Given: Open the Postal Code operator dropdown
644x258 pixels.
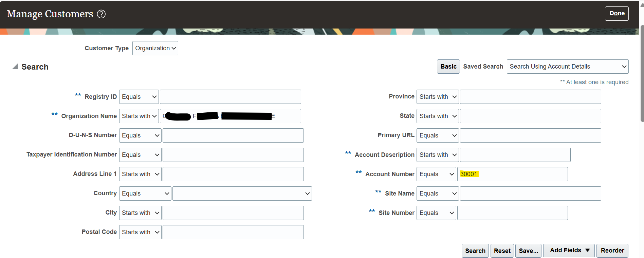Looking at the screenshot, I should 140,232.
